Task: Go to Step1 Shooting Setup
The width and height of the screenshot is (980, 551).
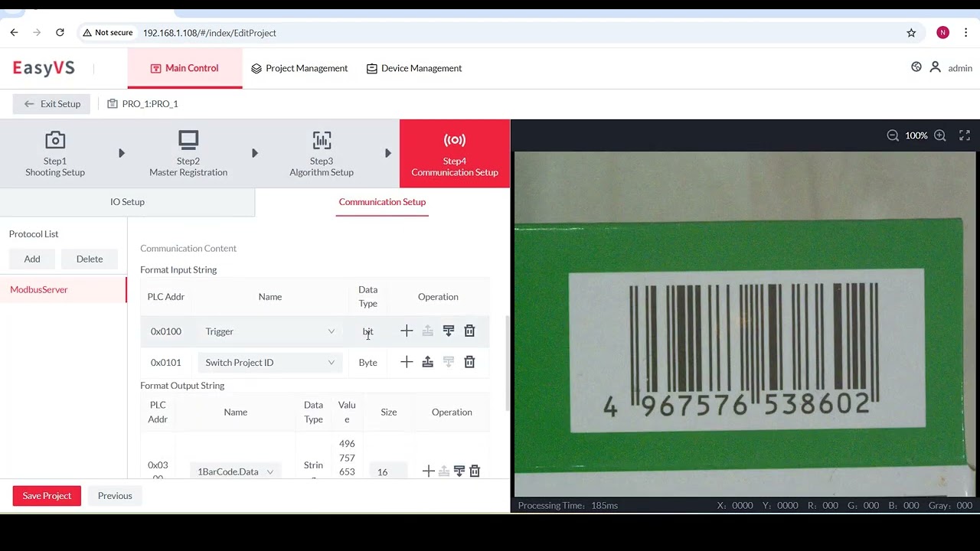Action: coord(55,153)
